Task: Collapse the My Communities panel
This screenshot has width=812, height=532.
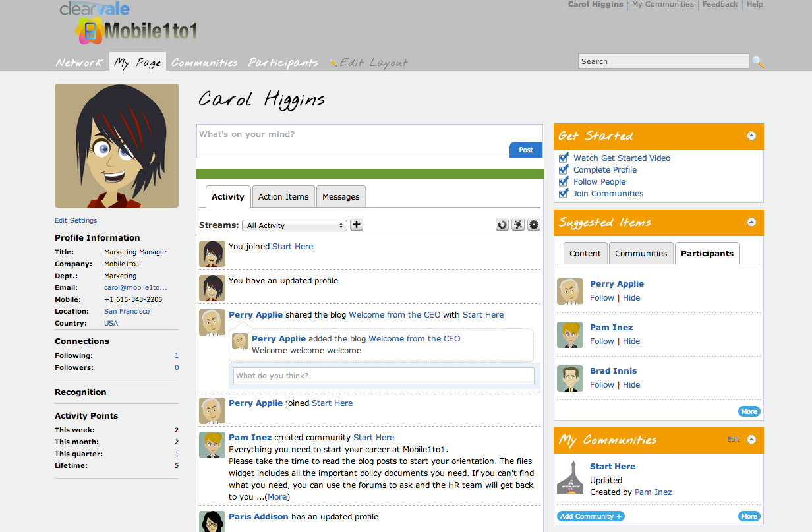Action: click(x=751, y=440)
